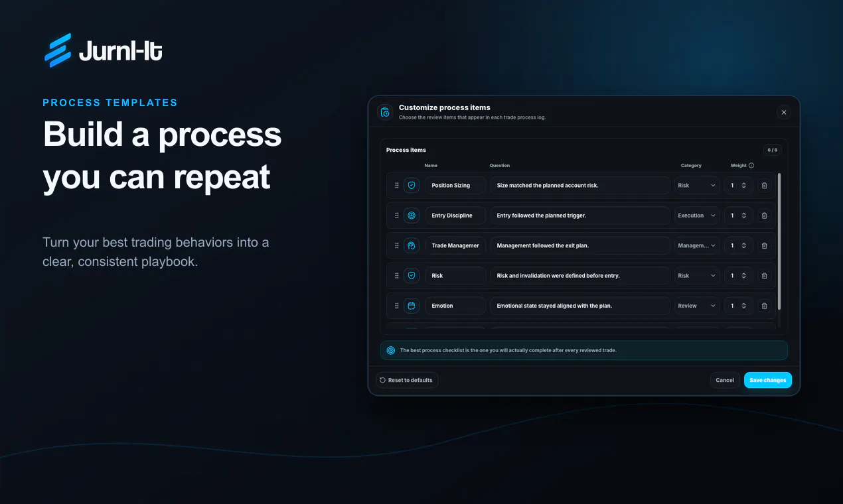Edit the Entry Discipline name field
The height and width of the screenshot is (504, 843).
455,216
